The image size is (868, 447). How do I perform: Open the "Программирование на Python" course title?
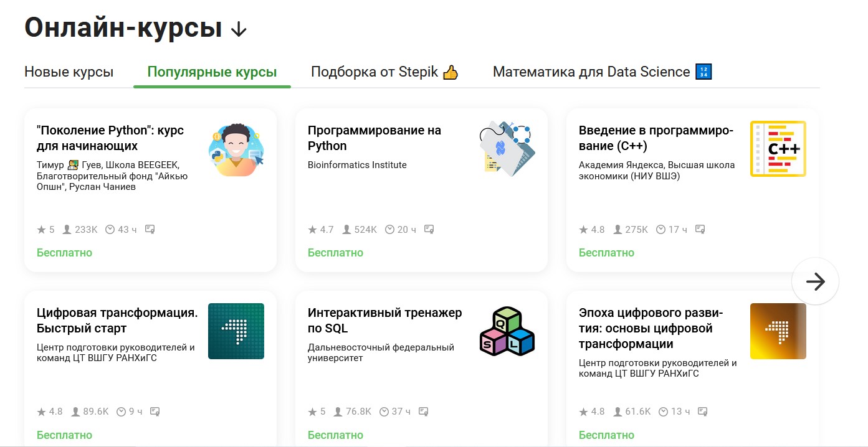tap(374, 138)
